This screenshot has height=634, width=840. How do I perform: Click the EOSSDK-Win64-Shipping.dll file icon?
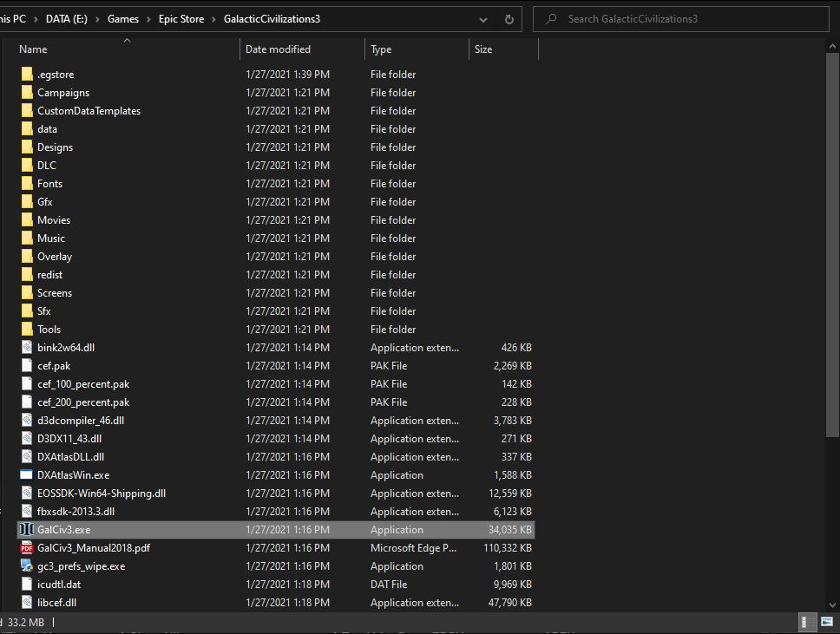[27, 493]
